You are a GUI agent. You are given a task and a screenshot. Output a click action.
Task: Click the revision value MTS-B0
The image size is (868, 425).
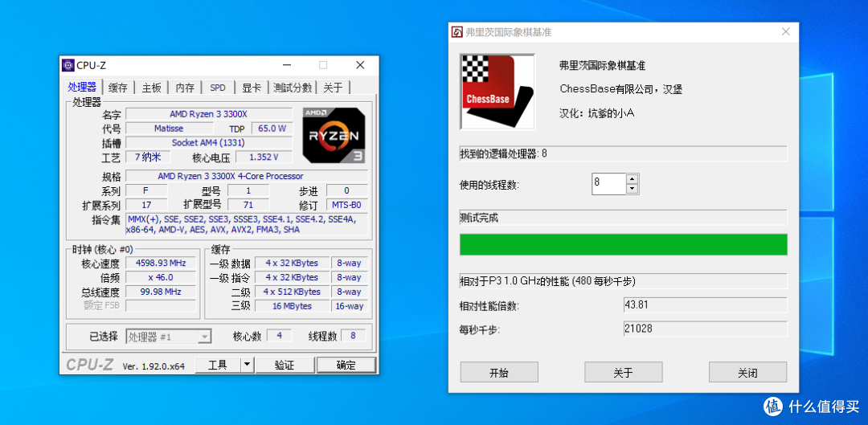click(346, 205)
